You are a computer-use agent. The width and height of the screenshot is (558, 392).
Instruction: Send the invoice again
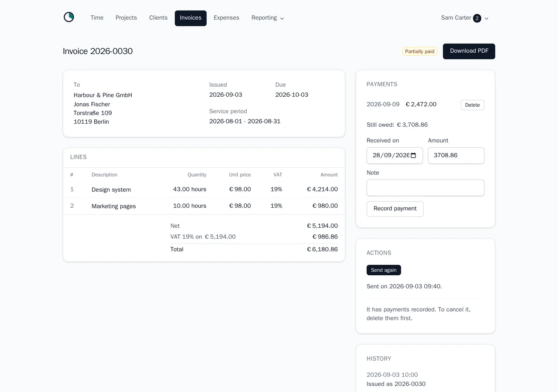[384, 270]
